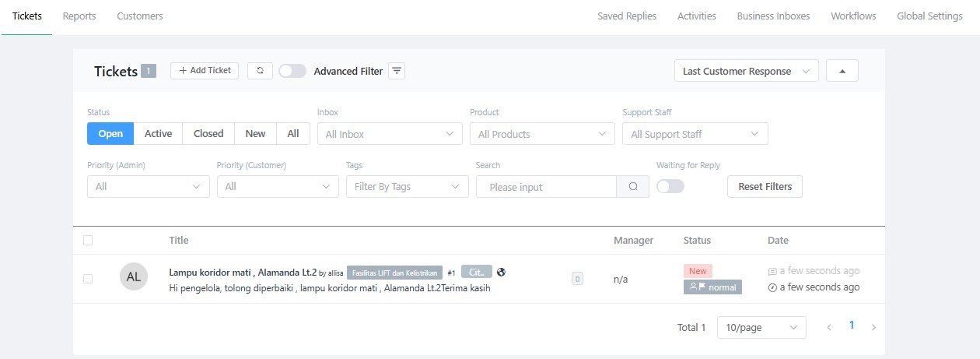Toggle the Waiting for Reply switch
Screen dimensions: 980x359
[670, 187]
